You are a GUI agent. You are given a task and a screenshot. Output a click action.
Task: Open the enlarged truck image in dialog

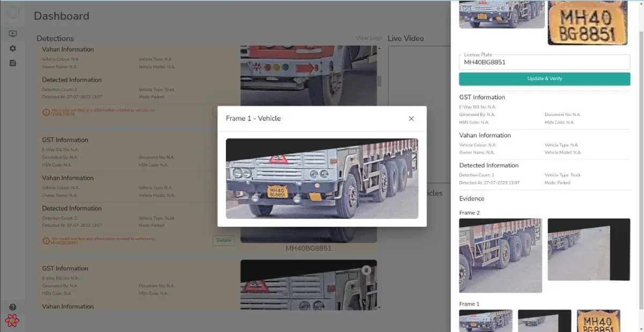pos(322,178)
